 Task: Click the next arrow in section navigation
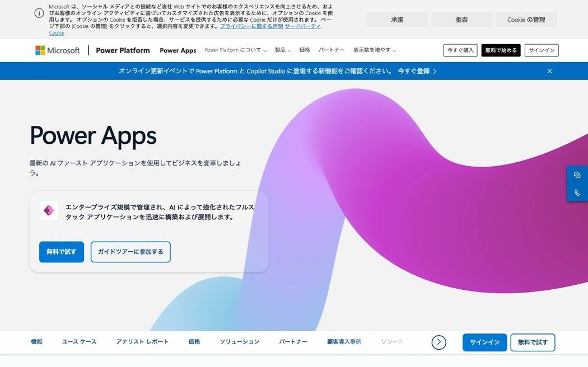point(438,342)
